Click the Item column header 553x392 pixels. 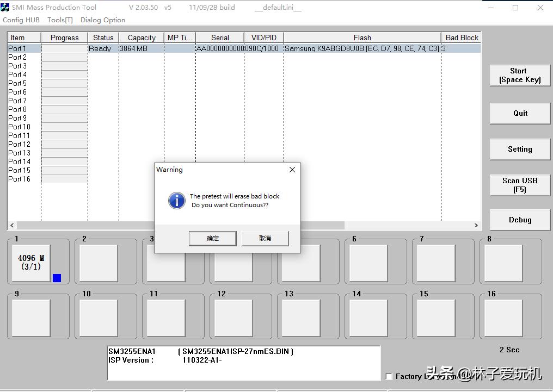pyautogui.click(x=24, y=38)
